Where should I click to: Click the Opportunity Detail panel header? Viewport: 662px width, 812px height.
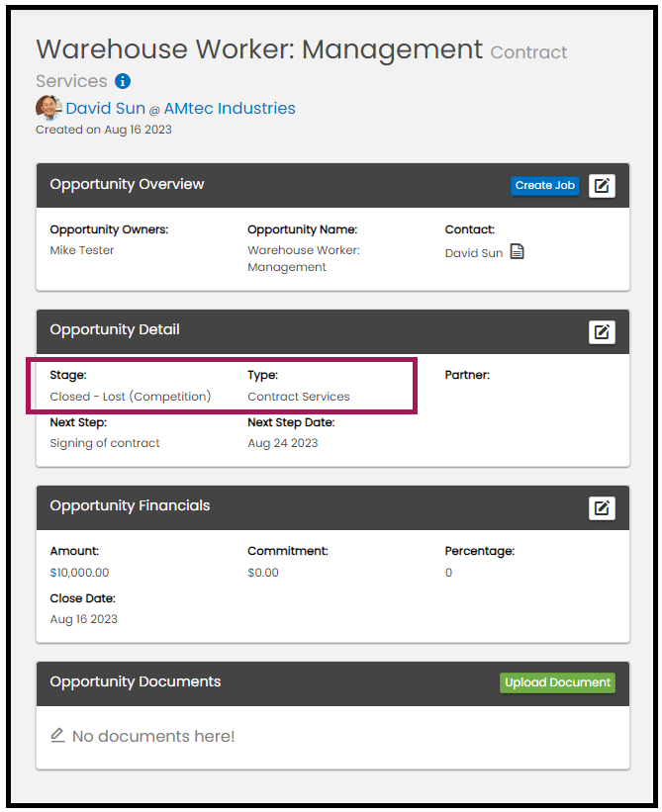click(115, 330)
